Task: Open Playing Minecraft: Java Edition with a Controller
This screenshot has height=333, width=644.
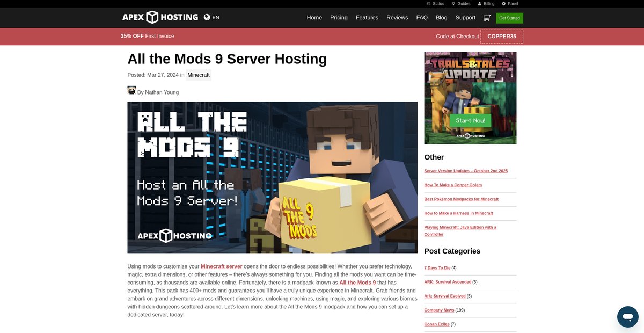Action: pos(460,231)
